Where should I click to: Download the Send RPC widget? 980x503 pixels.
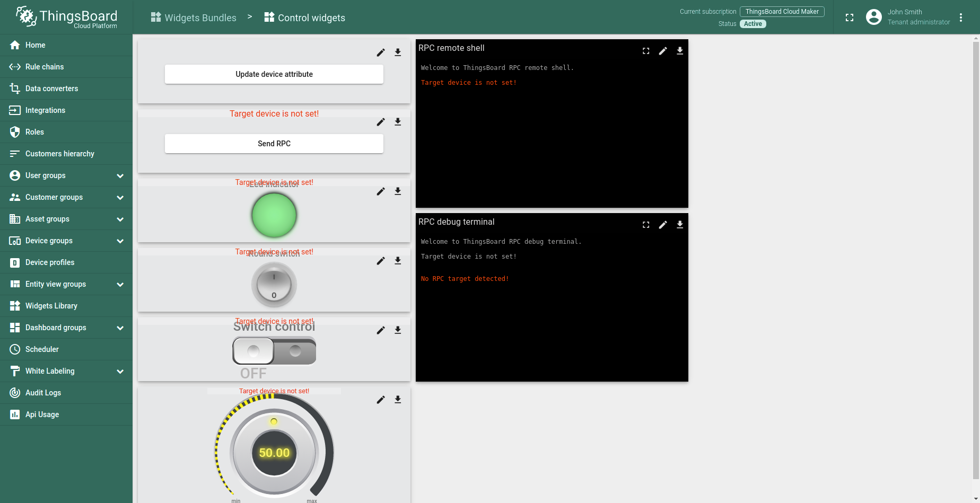[x=398, y=122]
